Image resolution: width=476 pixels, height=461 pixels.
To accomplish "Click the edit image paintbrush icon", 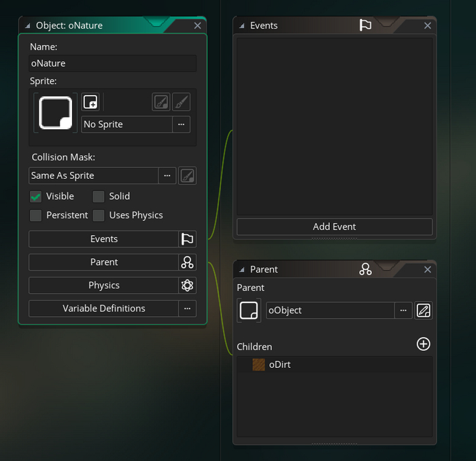I will tap(182, 102).
